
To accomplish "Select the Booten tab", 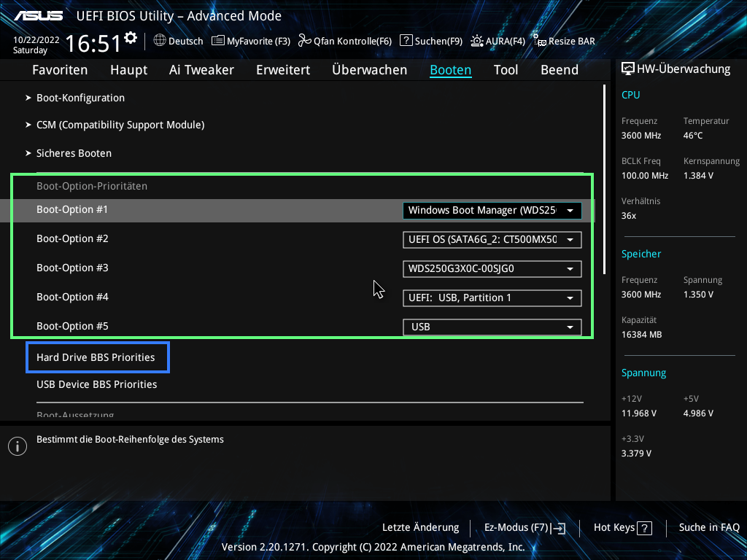I will click(x=451, y=70).
